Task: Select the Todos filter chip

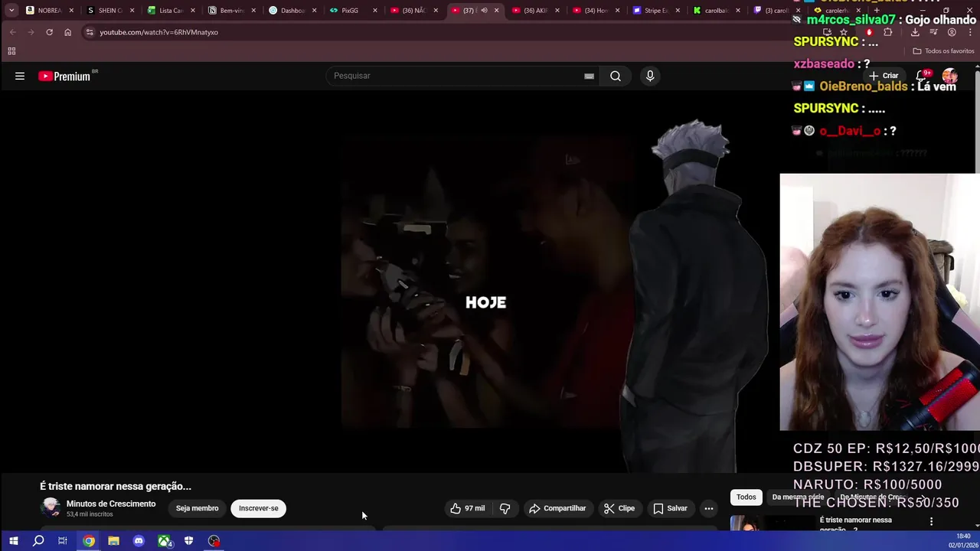Action: coord(746,497)
